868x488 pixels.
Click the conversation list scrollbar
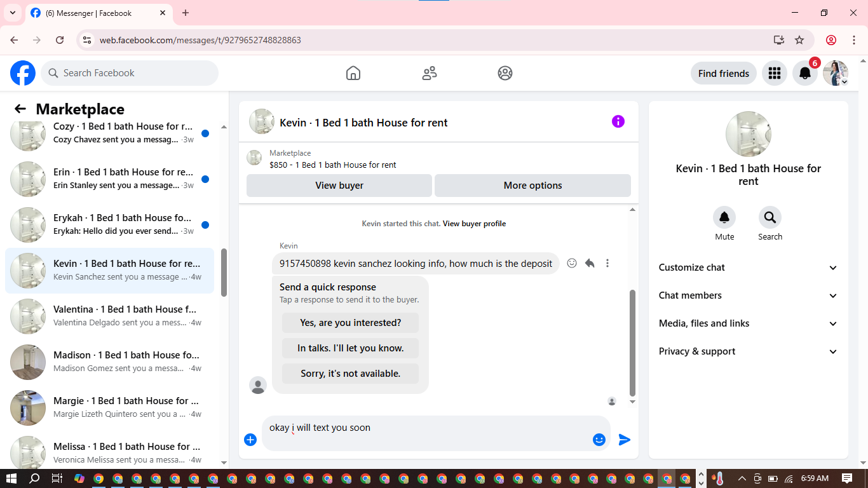224,272
